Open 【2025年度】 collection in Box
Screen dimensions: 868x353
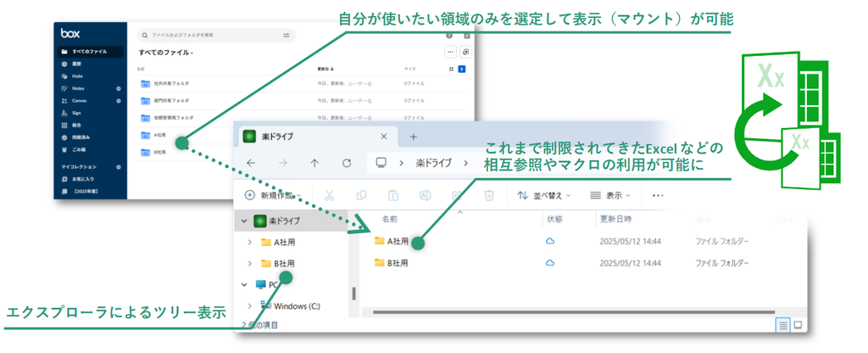pyautogui.click(x=86, y=192)
